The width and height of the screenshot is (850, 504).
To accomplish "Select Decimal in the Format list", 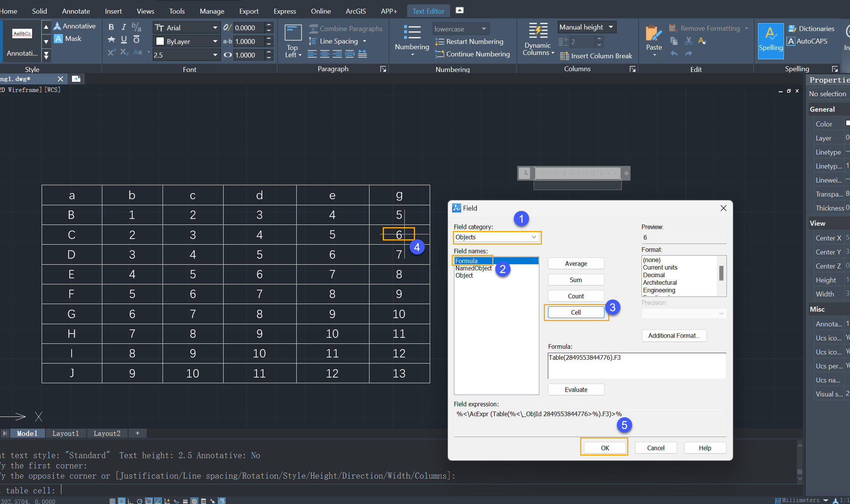I will (x=654, y=275).
